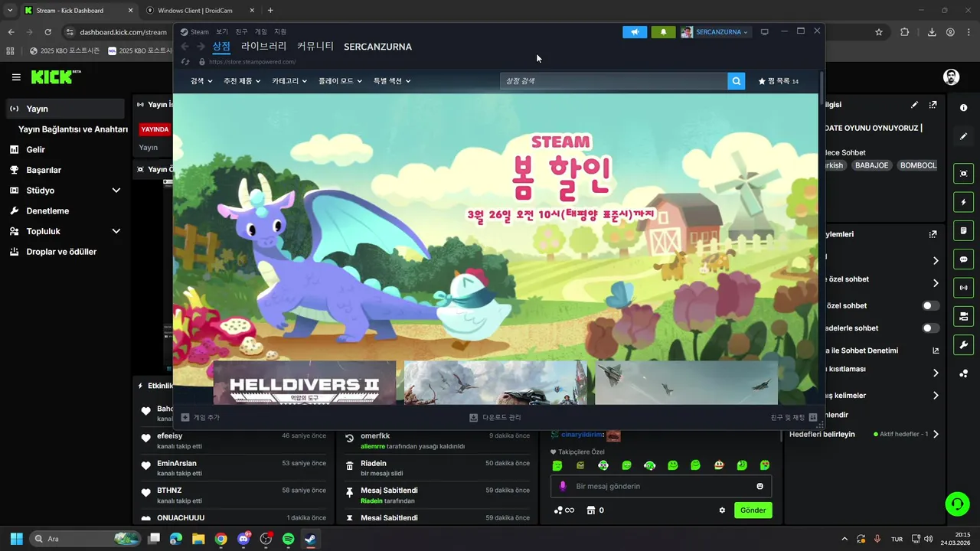Send chat message with Gönder button
This screenshot has width=980, height=551.
753,510
